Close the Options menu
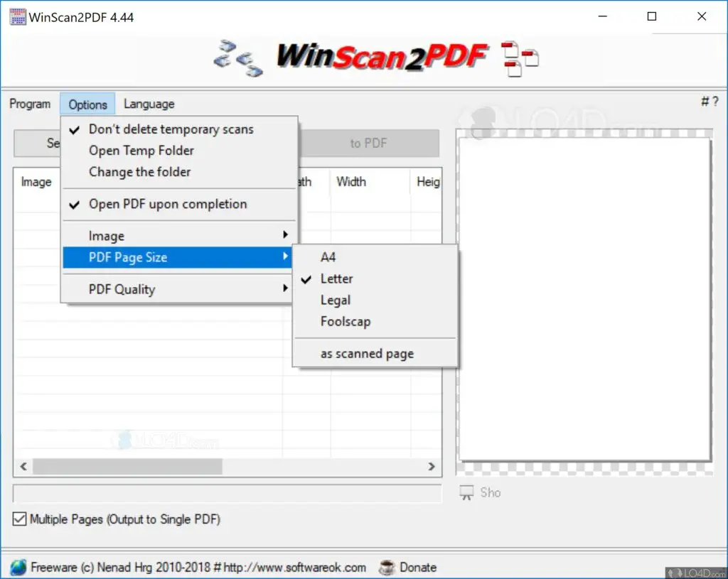This screenshot has height=579, width=728. pyautogui.click(x=87, y=104)
